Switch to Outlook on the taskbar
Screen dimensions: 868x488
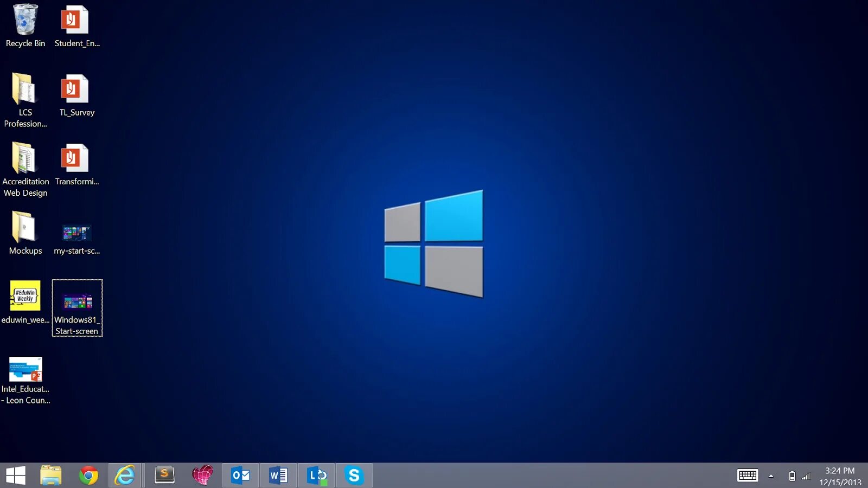tap(240, 476)
